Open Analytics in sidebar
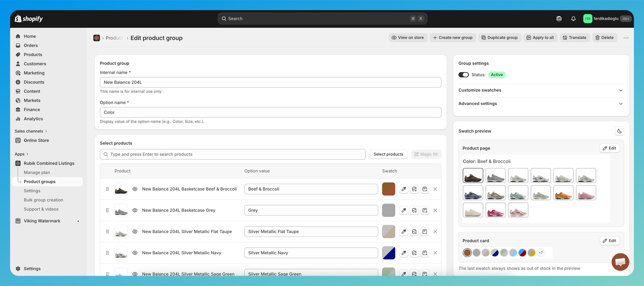The image size is (644, 286). point(33,119)
